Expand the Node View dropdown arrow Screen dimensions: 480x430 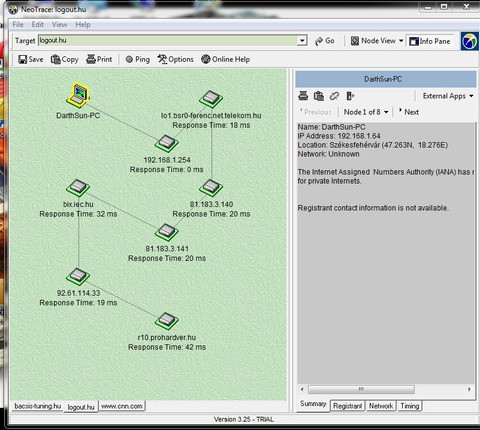(x=401, y=41)
